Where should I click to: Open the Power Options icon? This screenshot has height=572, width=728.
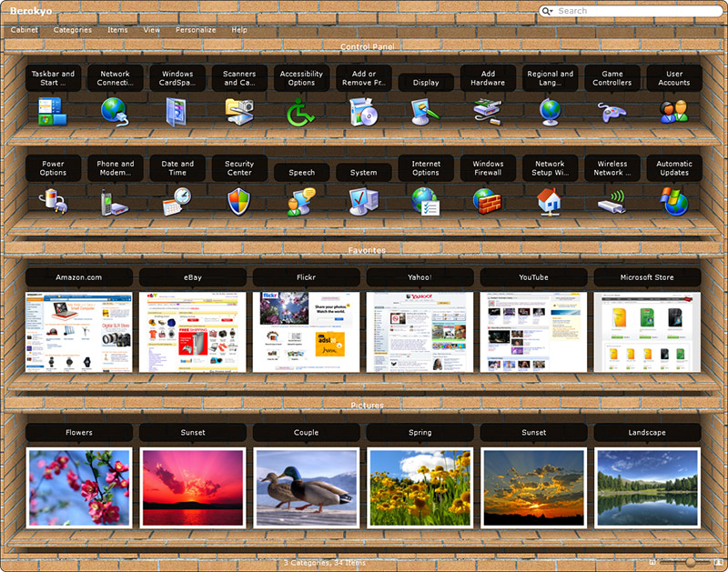pos(53,201)
